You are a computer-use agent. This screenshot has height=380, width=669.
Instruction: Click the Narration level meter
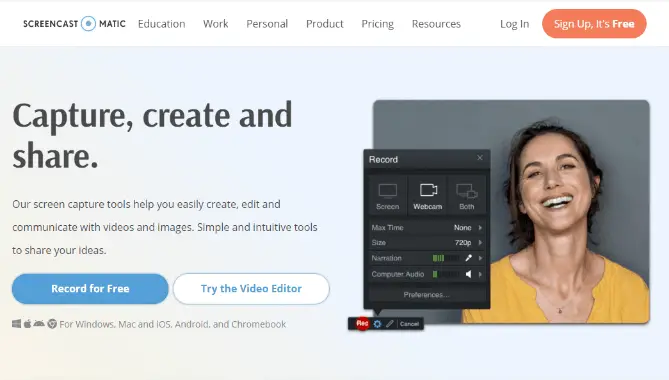pos(446,258)
